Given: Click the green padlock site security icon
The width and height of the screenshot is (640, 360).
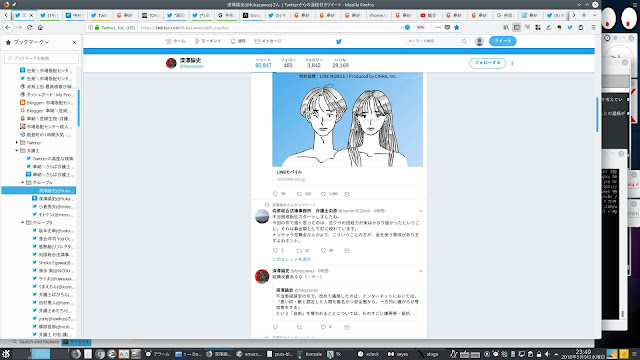Looking at the screenshot, I should click(x=97, y=28).
